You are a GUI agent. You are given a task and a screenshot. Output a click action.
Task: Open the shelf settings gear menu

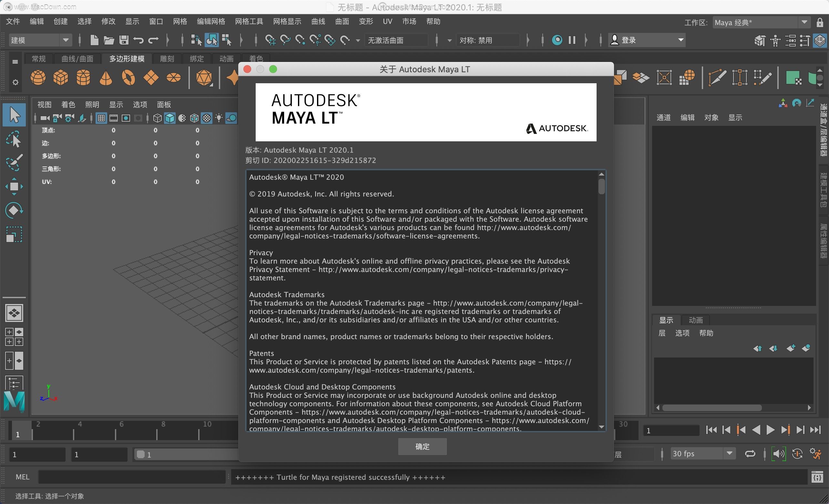click(x=15, y=82)
